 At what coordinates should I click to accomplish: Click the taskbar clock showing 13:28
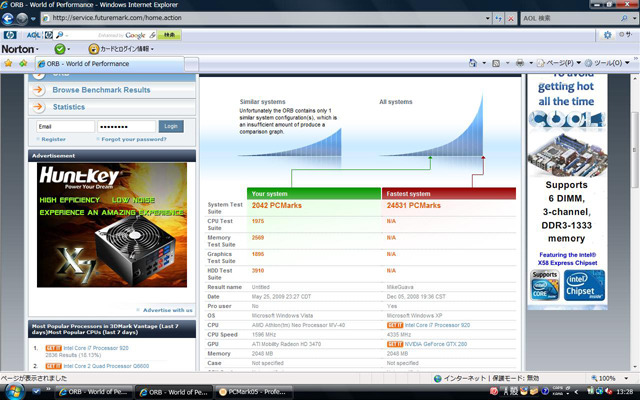(x=625, y=392)
